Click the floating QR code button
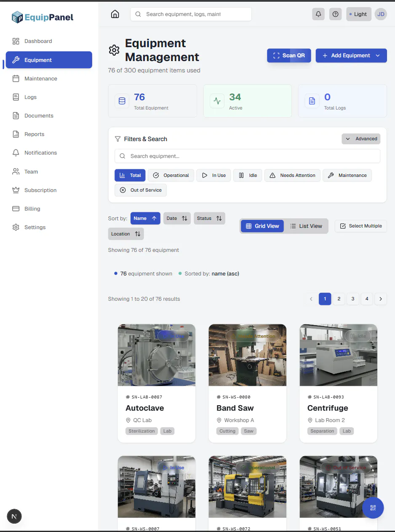This screenshot has height=532, width=395. point(373,508)
